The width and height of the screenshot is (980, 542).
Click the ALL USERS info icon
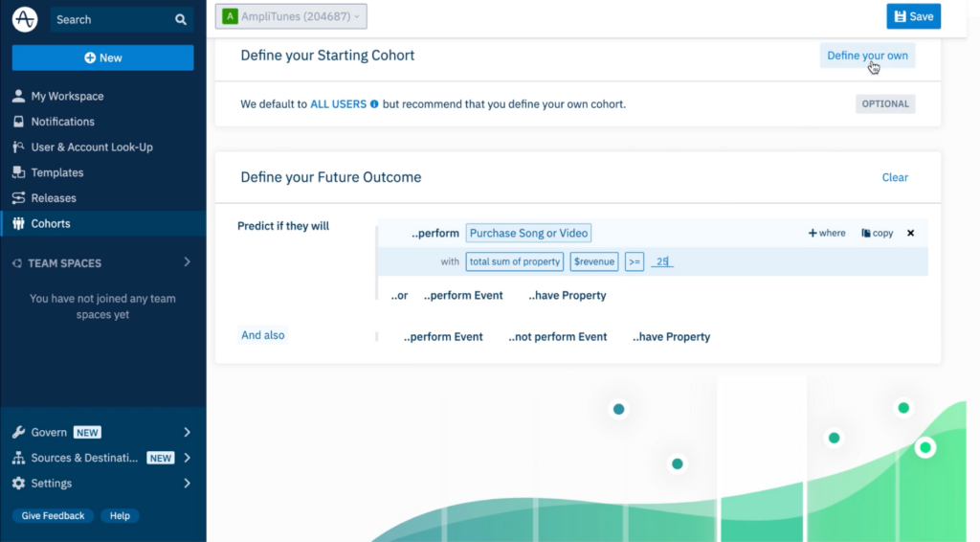[x=374, y=104]
